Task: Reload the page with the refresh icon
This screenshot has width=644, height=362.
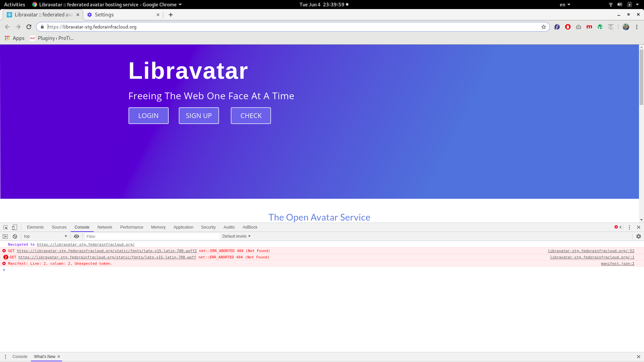Action: click(x=29, y=27)
